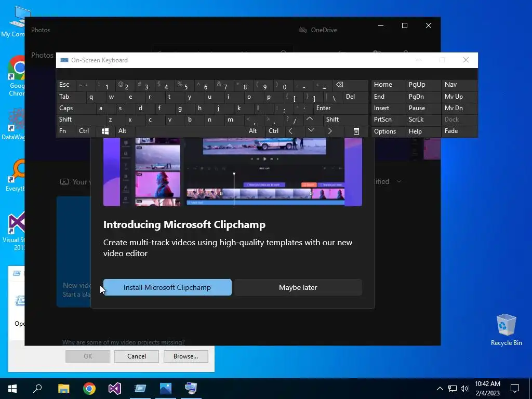Switch to Photos app taskbar icon
The image size is (532, 399).
pos(166,389)
